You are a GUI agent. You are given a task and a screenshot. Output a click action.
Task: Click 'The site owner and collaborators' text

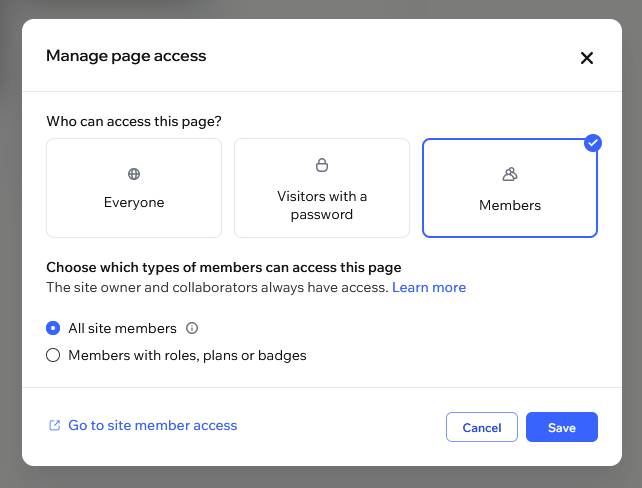(x=217, y=287)
